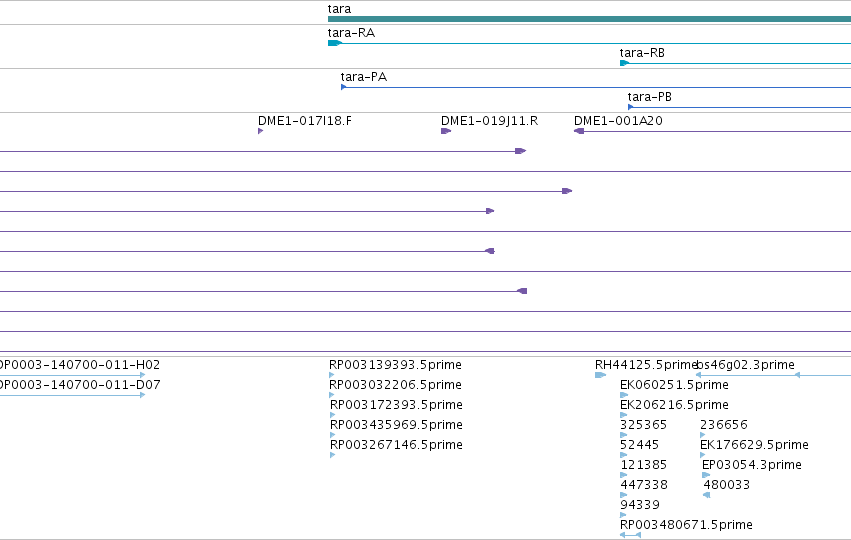This screenshot has height=540, width=851.
Task: Click the DME1-017I18.F arrow feature
Action: [x=261, y=131]
